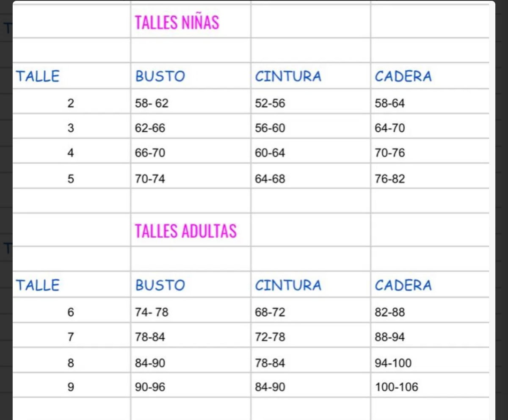Select the cadera value "94-100"
The image size is (508, 420).
coord(393,363)
